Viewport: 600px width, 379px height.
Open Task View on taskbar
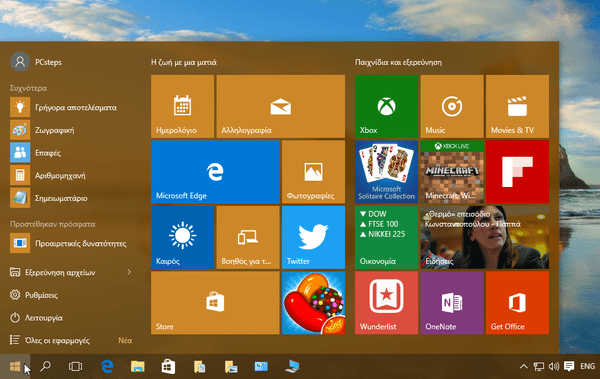(x=75, y=366)
